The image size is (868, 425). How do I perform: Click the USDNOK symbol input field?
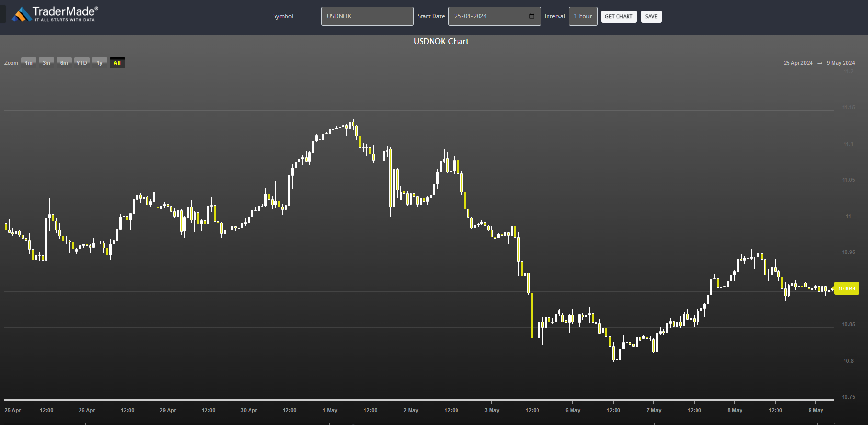click(367, 16)
